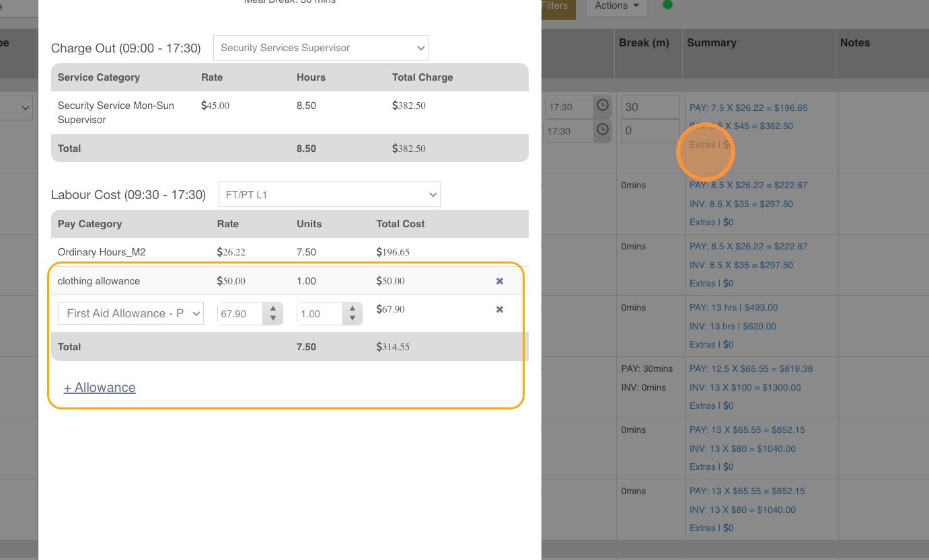The width and height of the screenshot is (929, 560).
Task: Open the PAY: 12.5 X $65.55 = $819.38 link
Action: click(751, 368)
